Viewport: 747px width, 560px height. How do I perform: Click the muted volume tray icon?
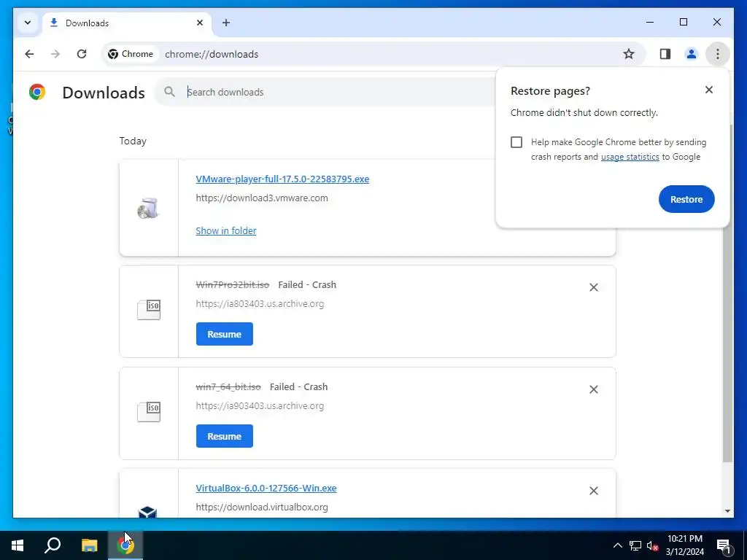coord(652,545)
